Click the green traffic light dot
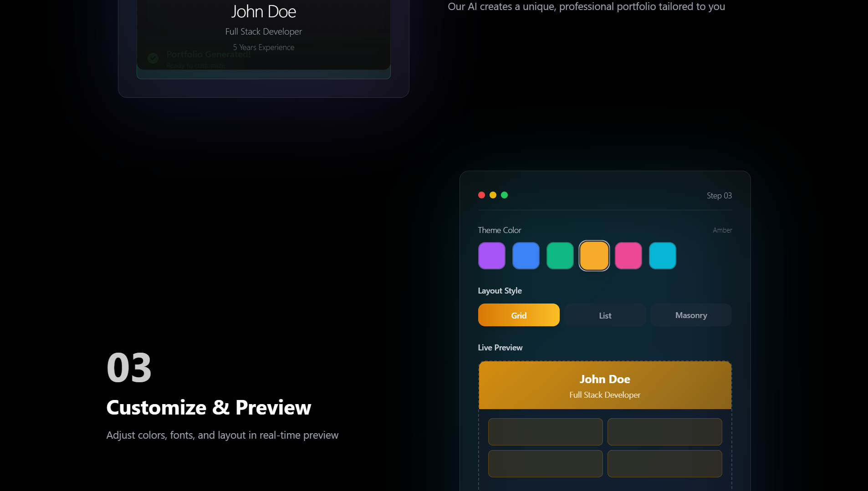 pyautogui.click(x=505, y=195)
